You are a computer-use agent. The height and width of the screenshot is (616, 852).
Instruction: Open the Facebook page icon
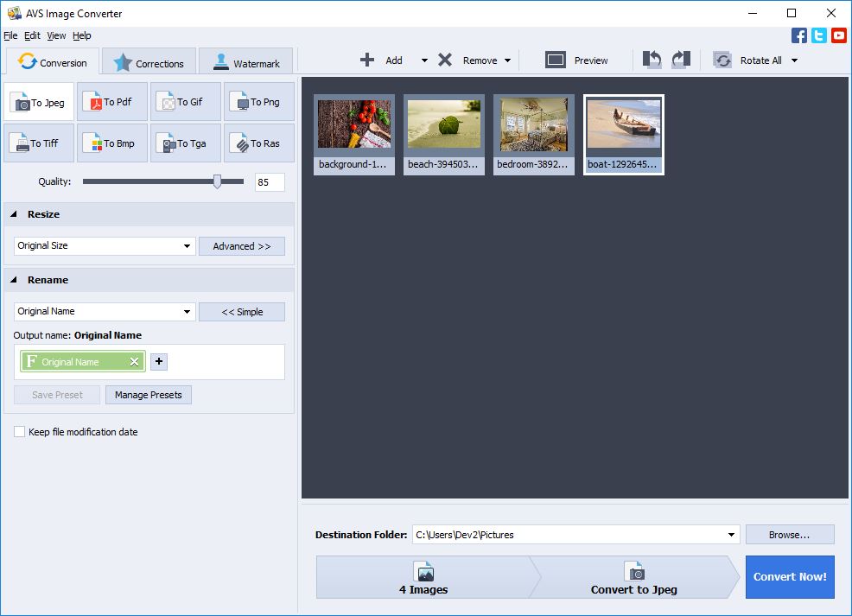point(798,35)
